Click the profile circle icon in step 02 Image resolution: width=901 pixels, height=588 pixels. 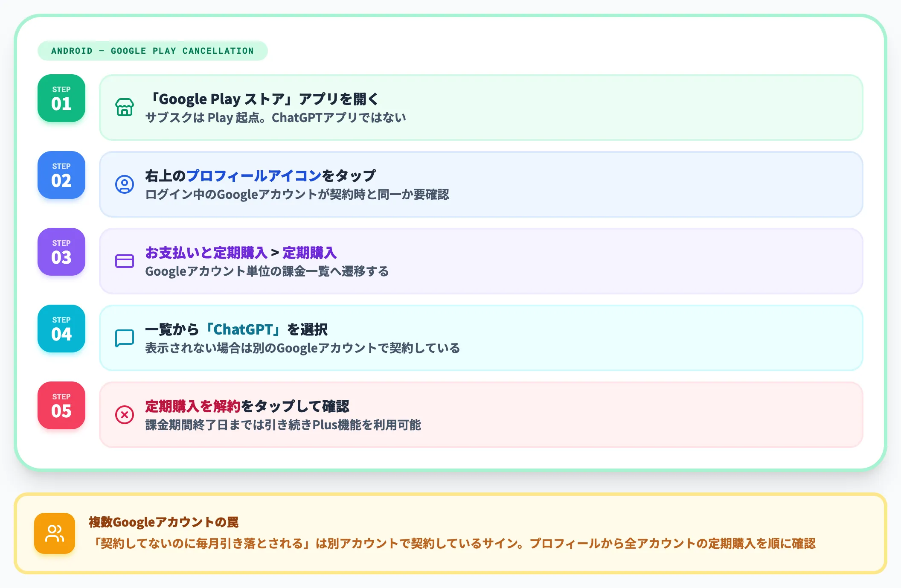tap(125, 184)
